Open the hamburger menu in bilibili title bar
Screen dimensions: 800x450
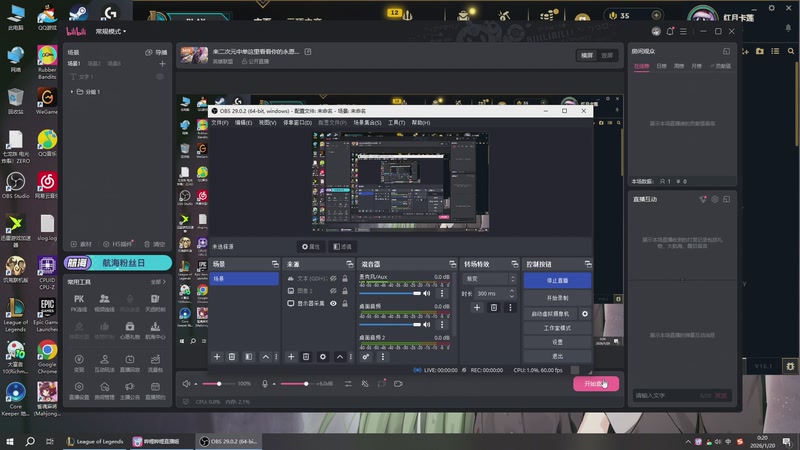click(683, 32)
